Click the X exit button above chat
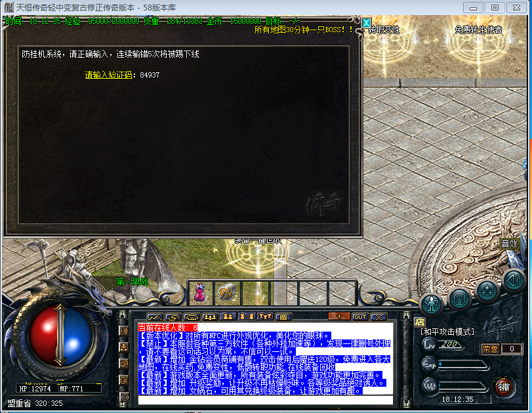Viewport: 532px width, 413px height. [x=379, y=317]
